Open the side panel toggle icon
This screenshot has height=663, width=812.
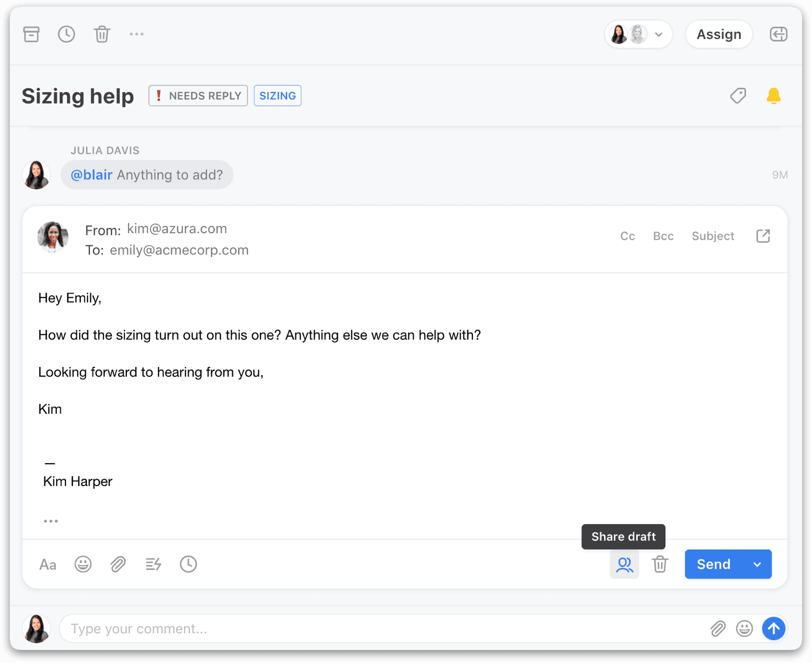[x=778, y=34]
